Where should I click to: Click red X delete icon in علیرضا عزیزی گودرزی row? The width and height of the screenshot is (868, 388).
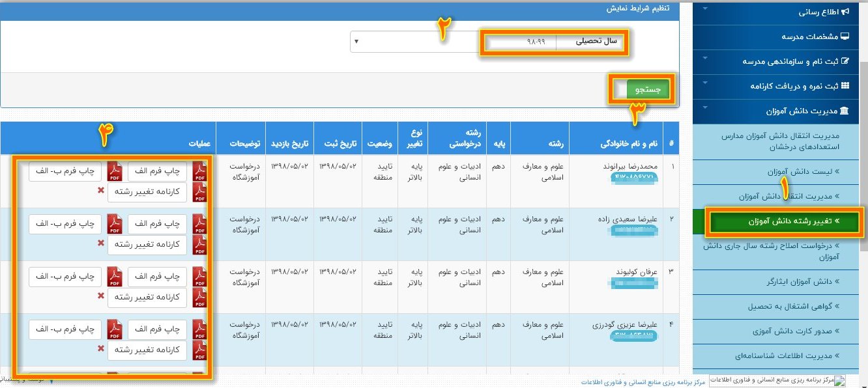[100, 349]
